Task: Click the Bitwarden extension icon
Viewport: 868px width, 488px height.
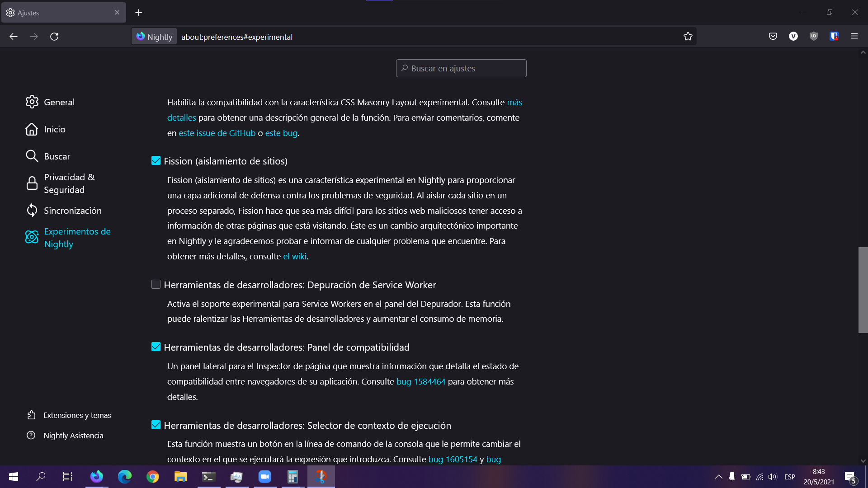Action: (834, 37)
